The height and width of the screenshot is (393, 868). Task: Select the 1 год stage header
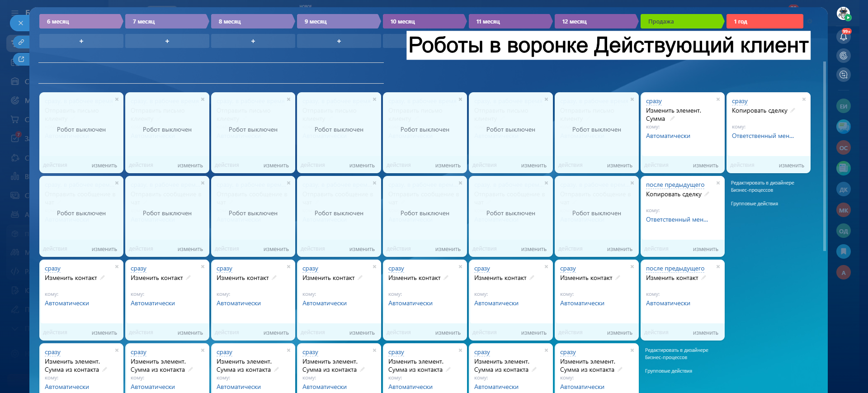pos(764,21)
